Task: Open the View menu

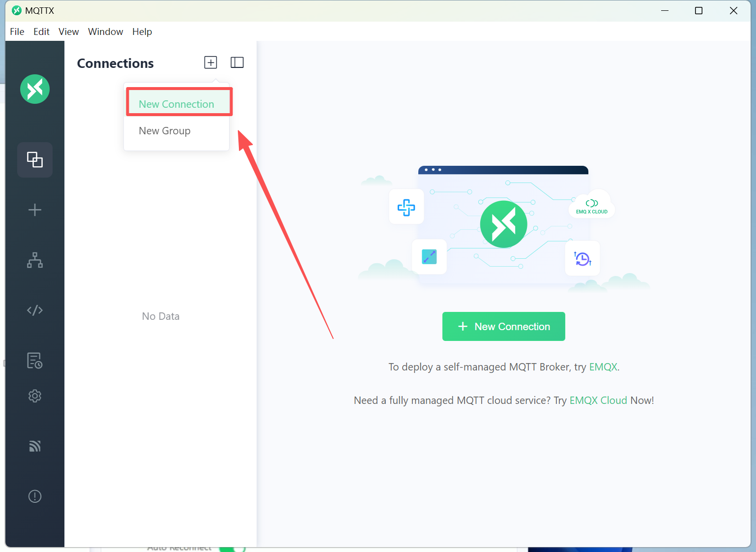Action: (69, 31)
